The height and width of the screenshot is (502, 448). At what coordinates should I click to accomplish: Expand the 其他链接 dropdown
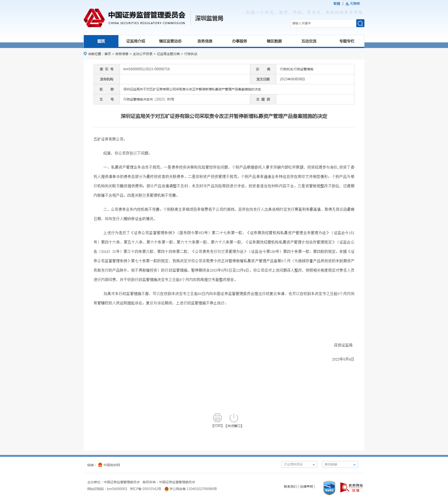coord(340,464)
